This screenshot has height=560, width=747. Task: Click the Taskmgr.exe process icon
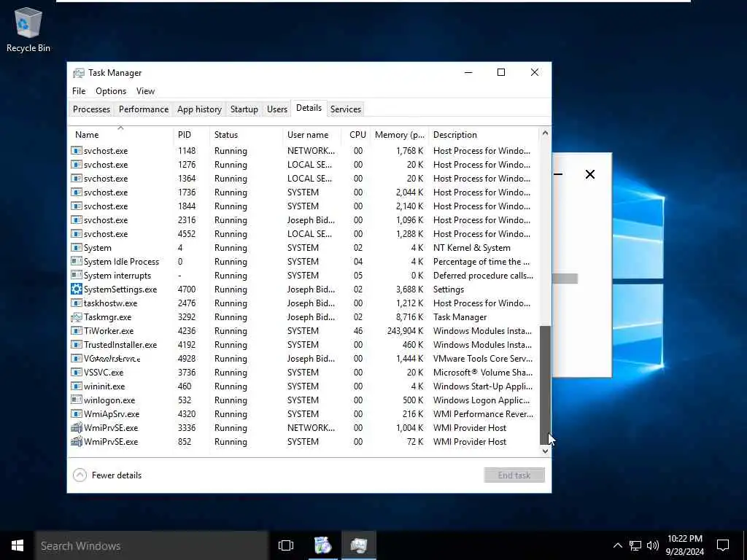click(x=76, y=317)
